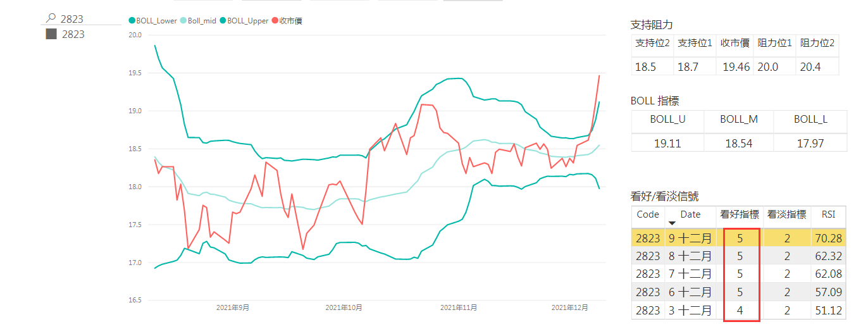Click the 阻力位2 value 20.4

click(810, 66)
